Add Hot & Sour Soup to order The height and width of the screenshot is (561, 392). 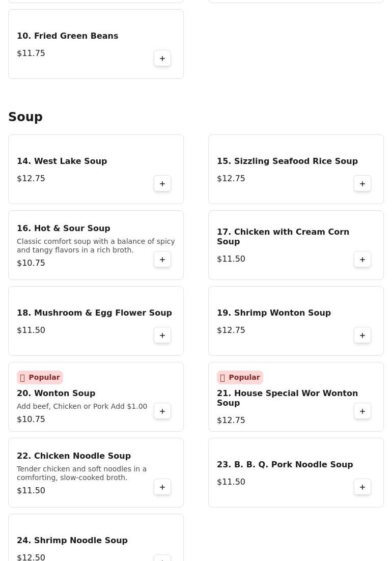[x=162, y=260]
